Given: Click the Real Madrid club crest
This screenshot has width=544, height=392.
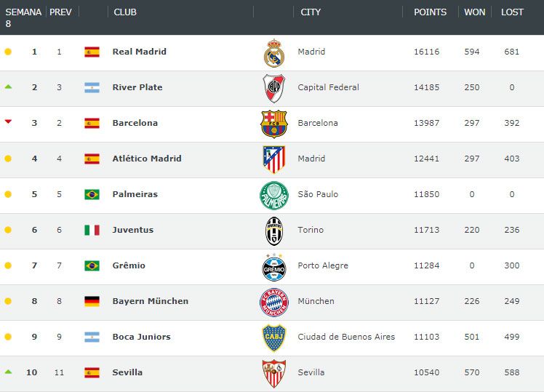Looking at the screenshot, I should [x=274, y=53].
